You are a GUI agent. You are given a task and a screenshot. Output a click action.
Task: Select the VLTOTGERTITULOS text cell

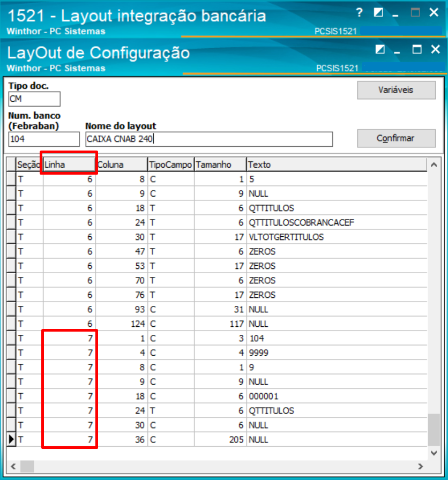[337, 237]
